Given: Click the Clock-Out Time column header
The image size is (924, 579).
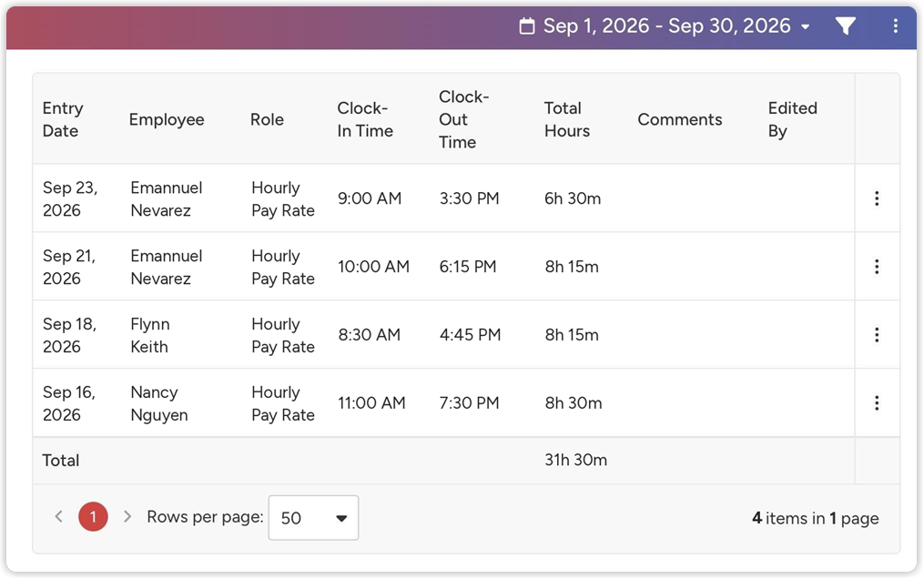Looking at the screenshot, I should (463, 119).
